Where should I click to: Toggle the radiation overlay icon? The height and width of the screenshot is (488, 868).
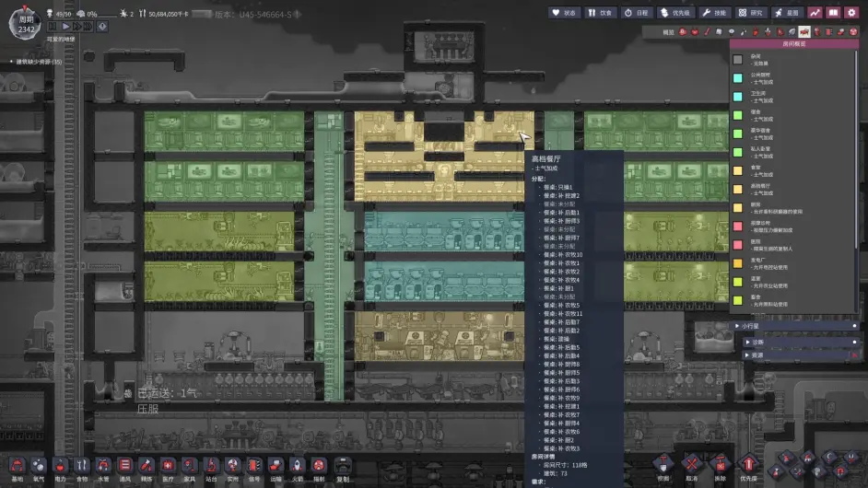pyautogui.click(x=851, y=32)
